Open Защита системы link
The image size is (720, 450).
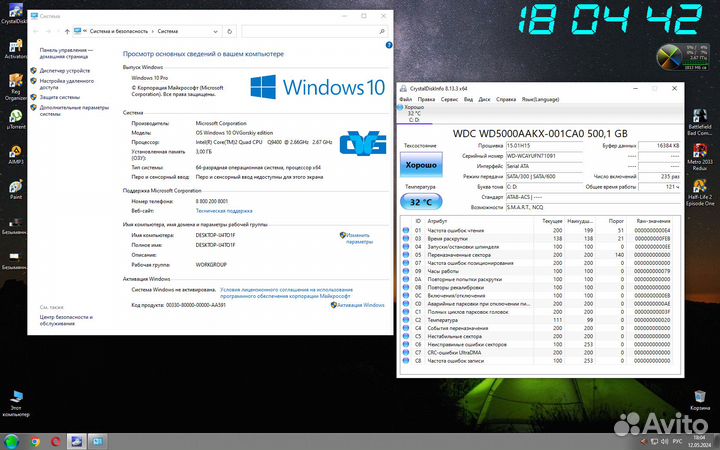59,97
